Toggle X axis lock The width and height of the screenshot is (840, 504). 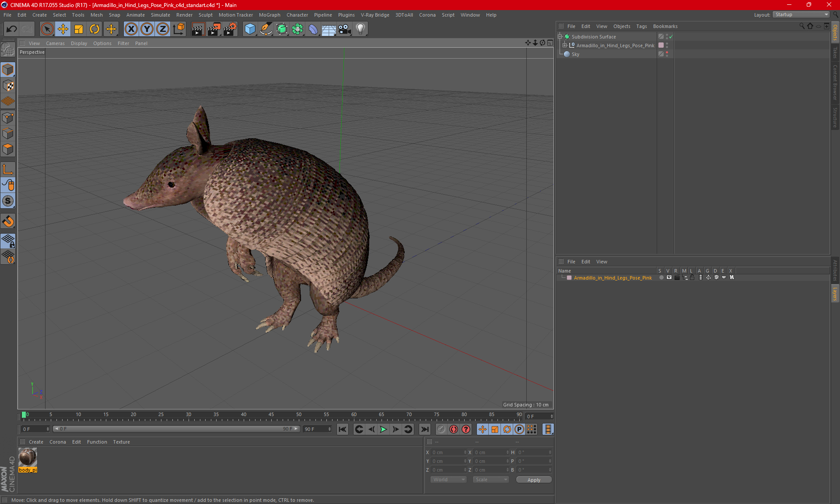pos(131,29)
